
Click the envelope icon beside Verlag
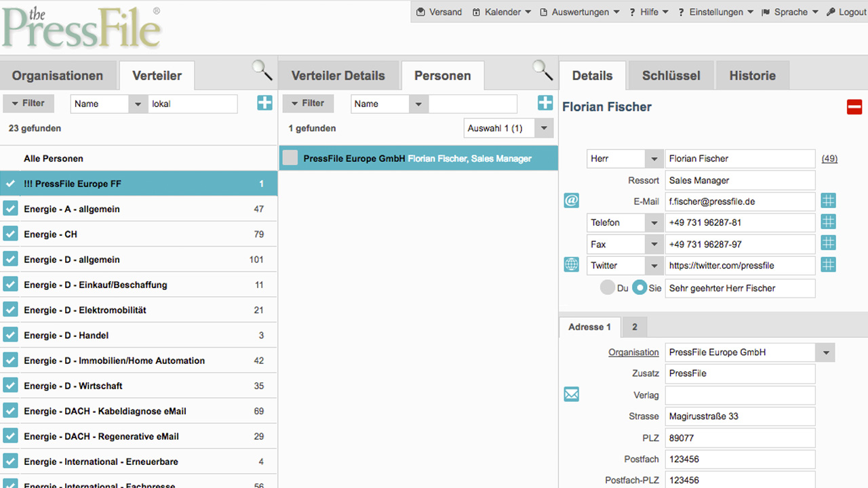tap(572, 394)
